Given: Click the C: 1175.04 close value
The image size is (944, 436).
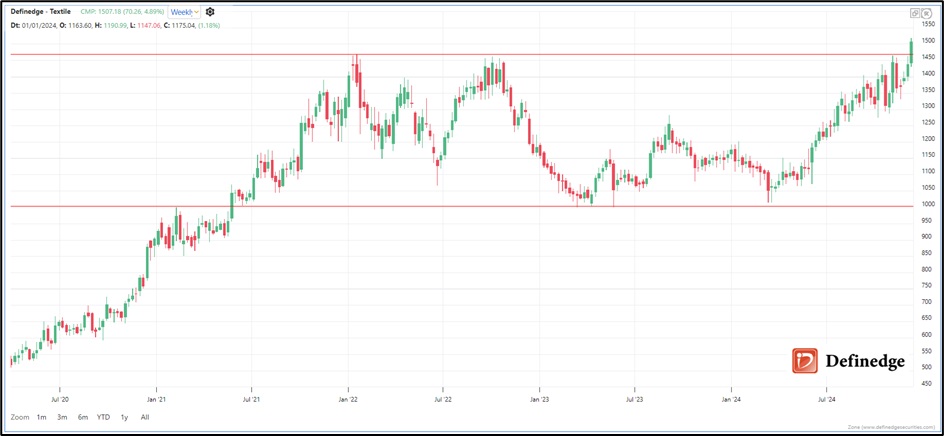Looking at the screenshot, I should 181,25.
